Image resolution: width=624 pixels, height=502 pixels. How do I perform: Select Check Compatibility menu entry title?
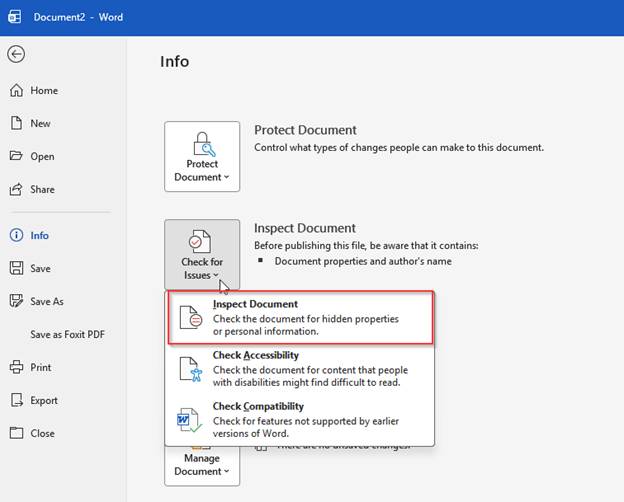point(258,406)
